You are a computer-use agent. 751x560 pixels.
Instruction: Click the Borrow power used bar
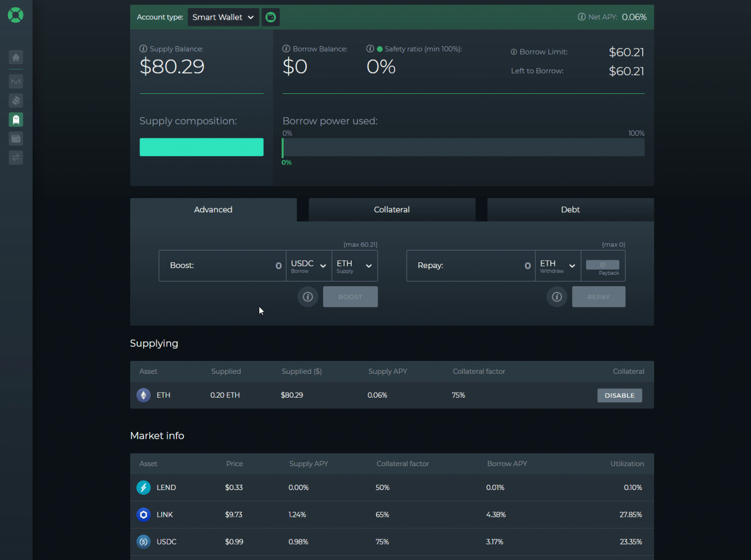coord(463,147)
